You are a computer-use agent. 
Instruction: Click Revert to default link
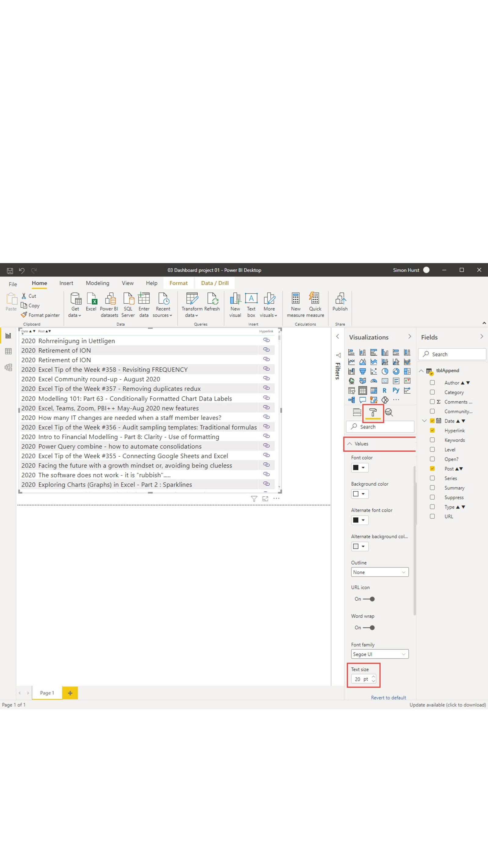pos(388,697)
